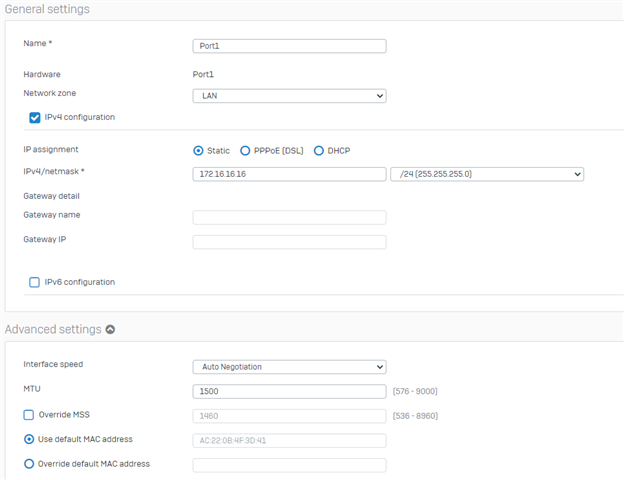Click the Advanced settings heading text
The image size is (624, 480).
click(x=53, y=330)
